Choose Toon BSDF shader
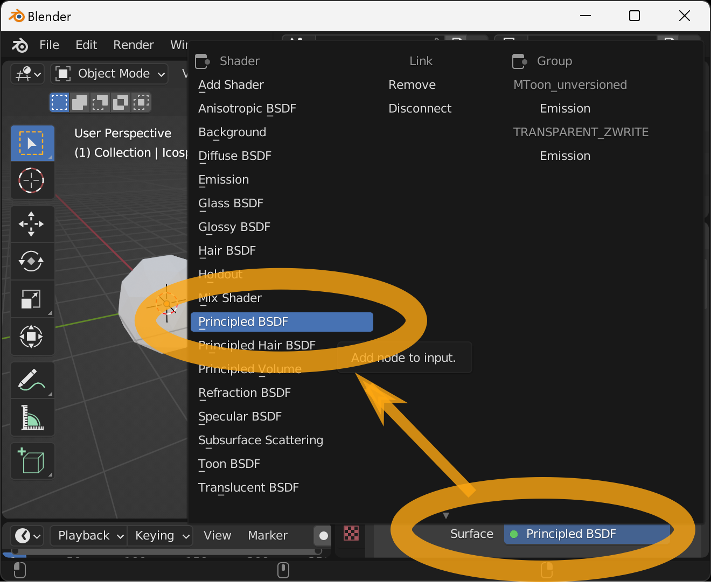 click(229, 464)
